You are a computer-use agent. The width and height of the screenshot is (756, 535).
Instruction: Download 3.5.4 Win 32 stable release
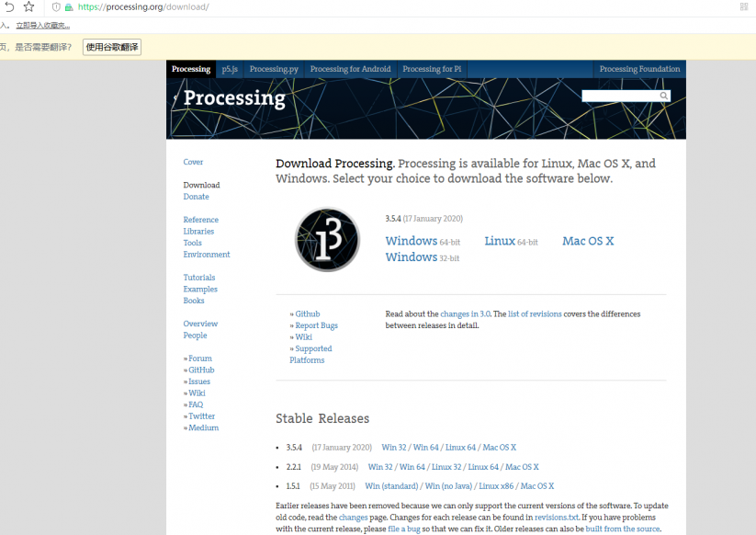click(x=394, y=448)
